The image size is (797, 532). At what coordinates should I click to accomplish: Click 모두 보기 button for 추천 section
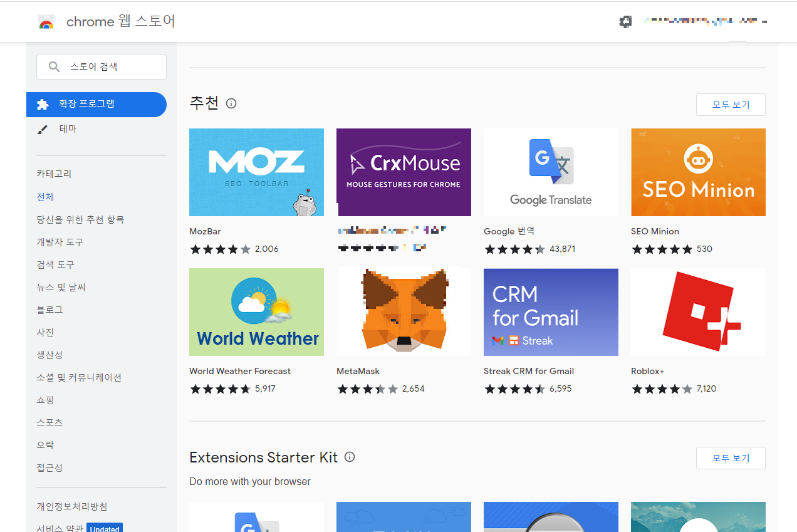(x=731, y=105)
